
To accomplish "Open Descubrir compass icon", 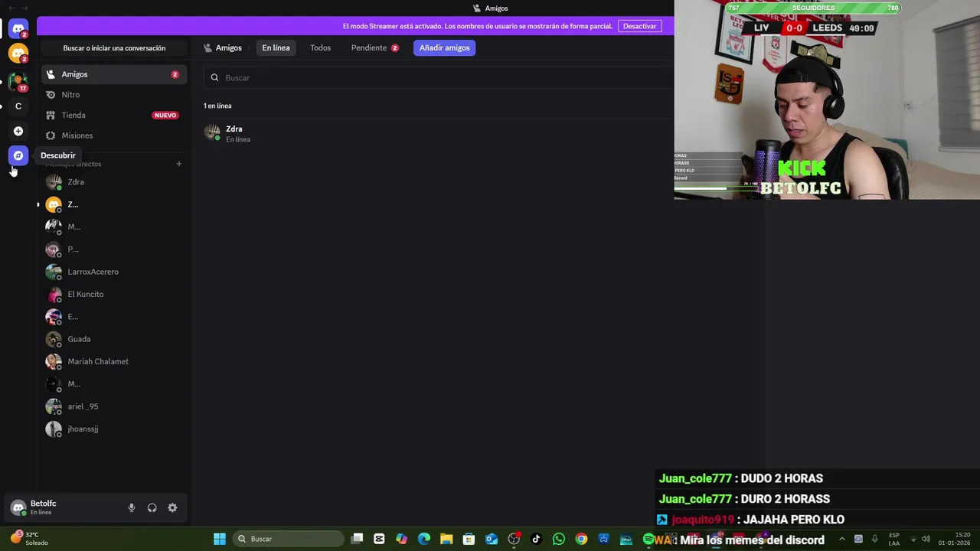I will click(18, 155).
